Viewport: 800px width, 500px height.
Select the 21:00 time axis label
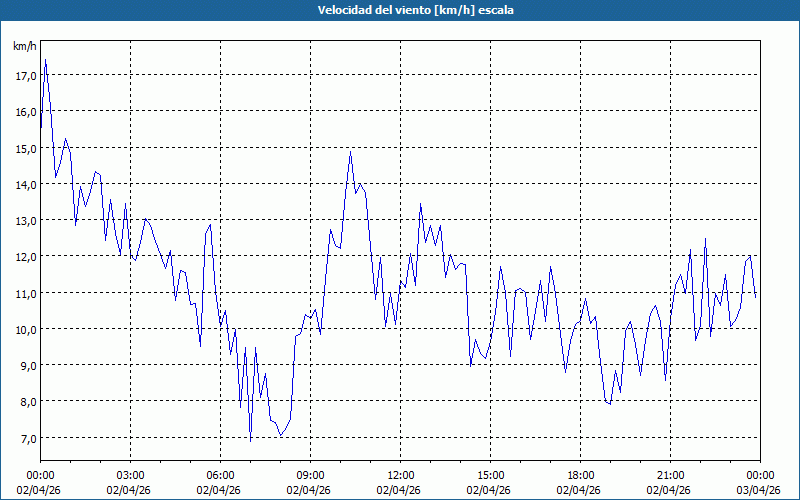pos(670,474)
